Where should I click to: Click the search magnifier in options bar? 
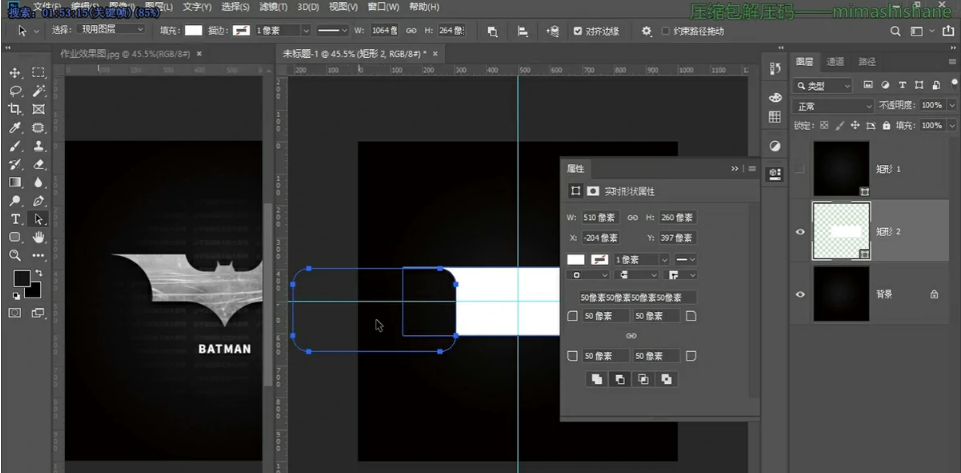click(895, 31)
